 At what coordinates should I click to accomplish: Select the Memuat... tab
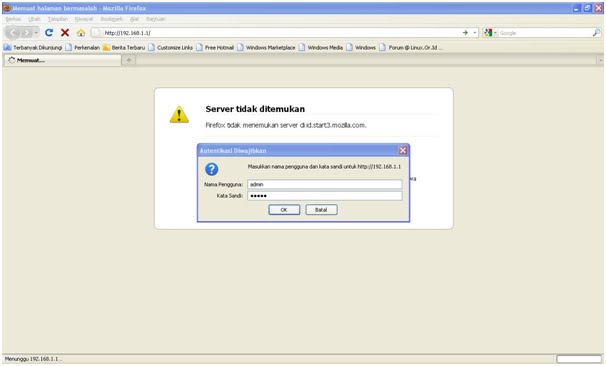(x=63, y=60)
